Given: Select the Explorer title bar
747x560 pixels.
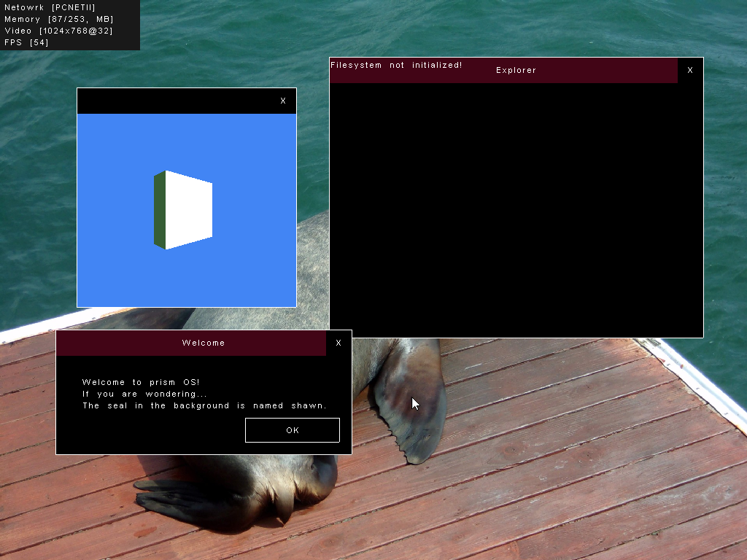Looking at the screenshot, I should 516,70.
